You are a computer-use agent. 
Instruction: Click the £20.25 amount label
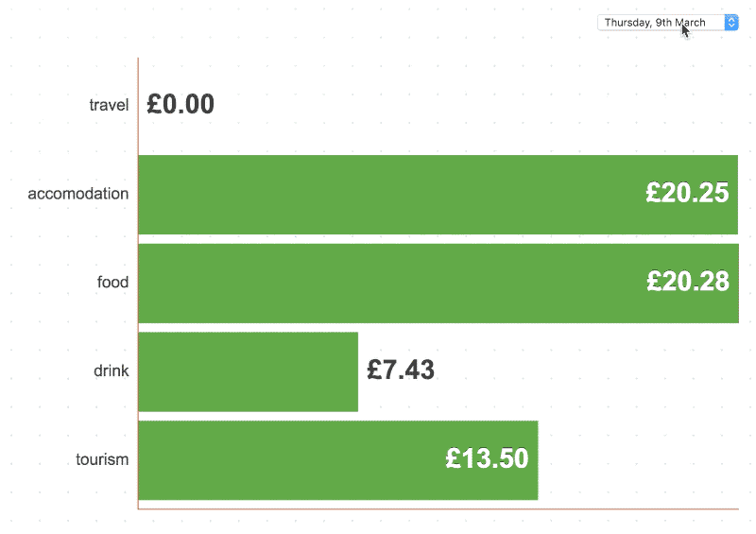pyautogui.click(x=687, y=193)
